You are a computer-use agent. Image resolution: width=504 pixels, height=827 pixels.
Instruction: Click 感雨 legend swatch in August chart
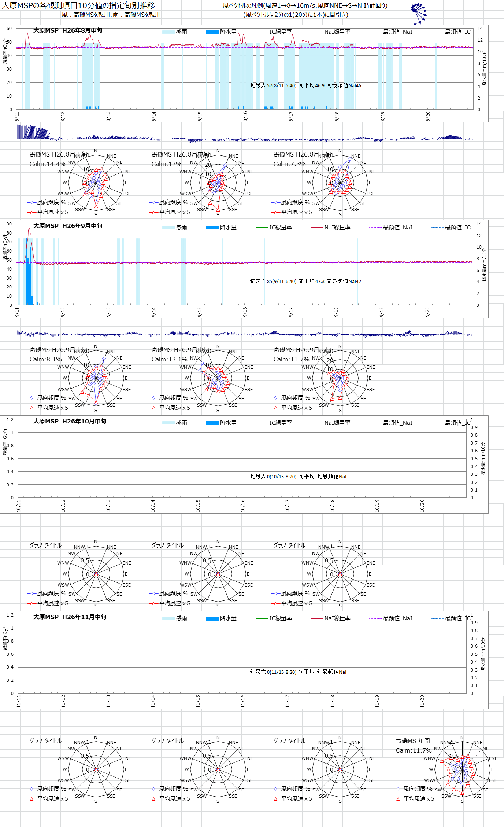[168, 32]
